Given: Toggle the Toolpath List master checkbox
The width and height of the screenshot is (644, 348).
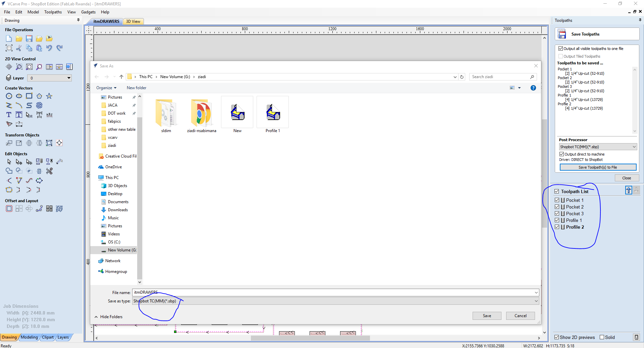Looking at the screenshot, I should click(x=557, y=191).
